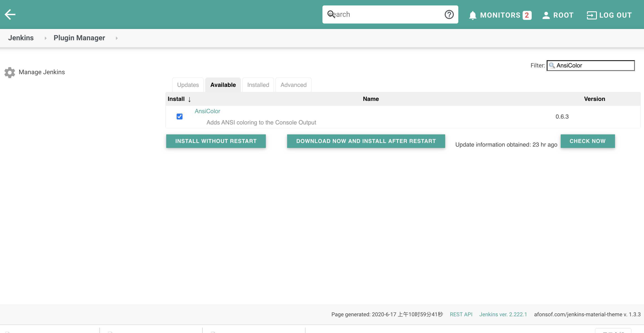
Task: Uncheck the AnsiColor install checkbox
Action: coord(180,117)
